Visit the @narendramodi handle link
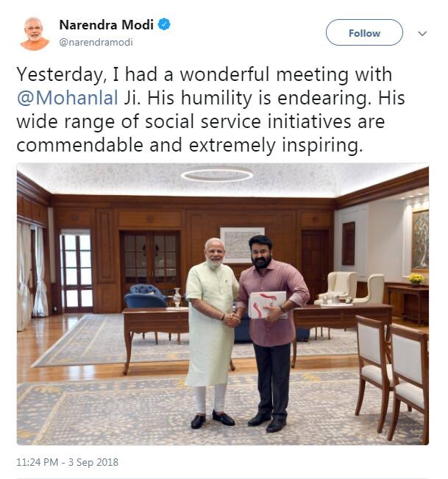448x479 pixels. click(96, 42)
